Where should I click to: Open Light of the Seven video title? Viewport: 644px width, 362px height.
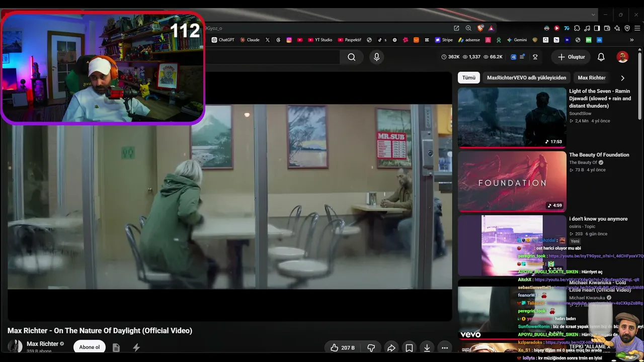[600, 99]
